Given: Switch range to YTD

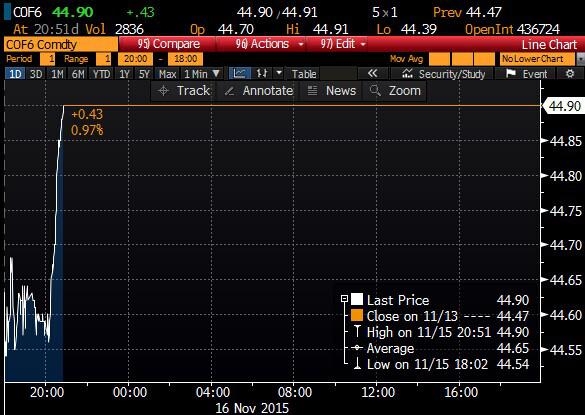Looking at the screenshot, I should click(101, 74).
